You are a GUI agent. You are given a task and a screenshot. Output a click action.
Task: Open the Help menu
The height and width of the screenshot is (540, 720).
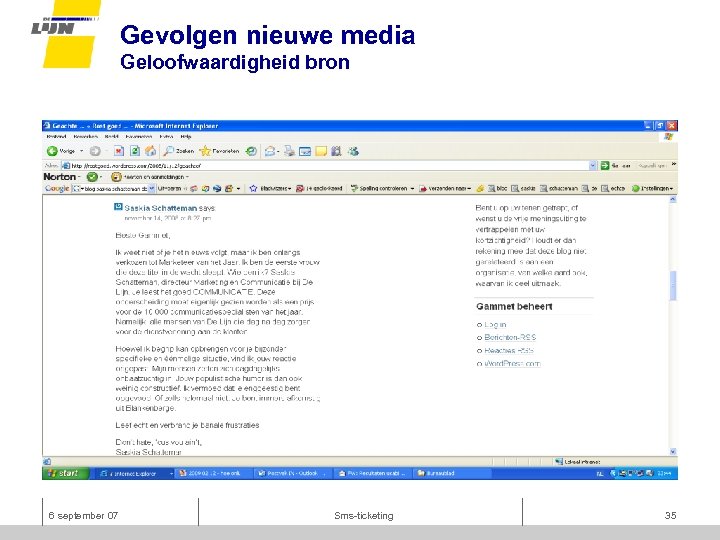[x=186, y=136]
